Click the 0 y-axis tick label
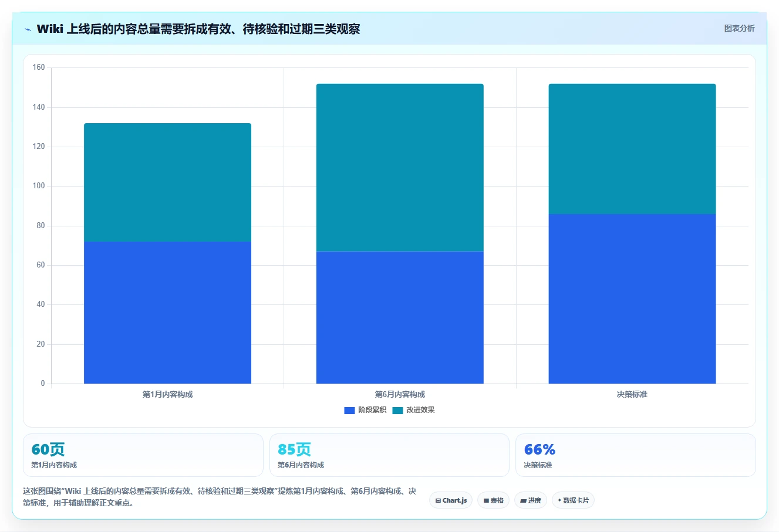 click(x=43, y=384)
